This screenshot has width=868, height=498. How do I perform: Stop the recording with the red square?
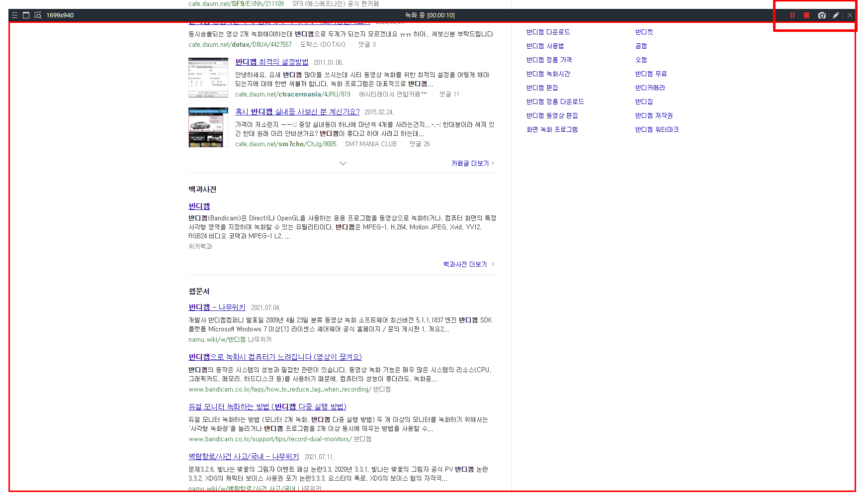(806, 15)
